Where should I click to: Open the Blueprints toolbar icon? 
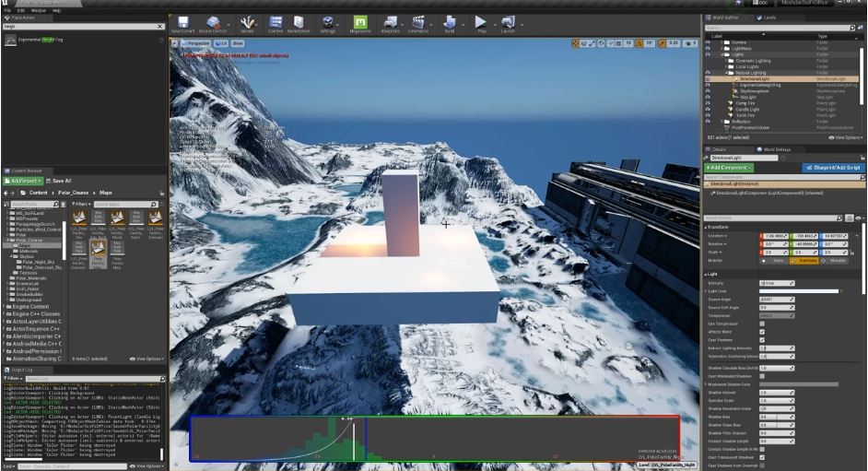(x=390, y=23)
